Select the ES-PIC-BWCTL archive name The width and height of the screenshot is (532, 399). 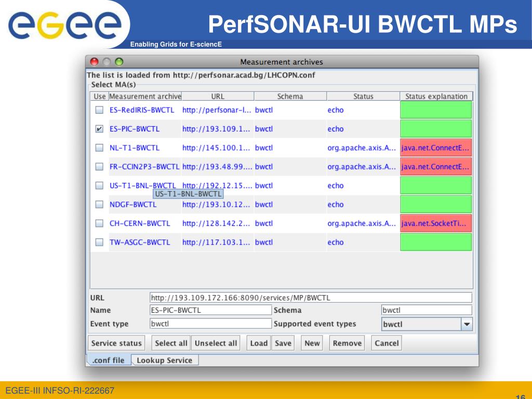click(135, 129)
